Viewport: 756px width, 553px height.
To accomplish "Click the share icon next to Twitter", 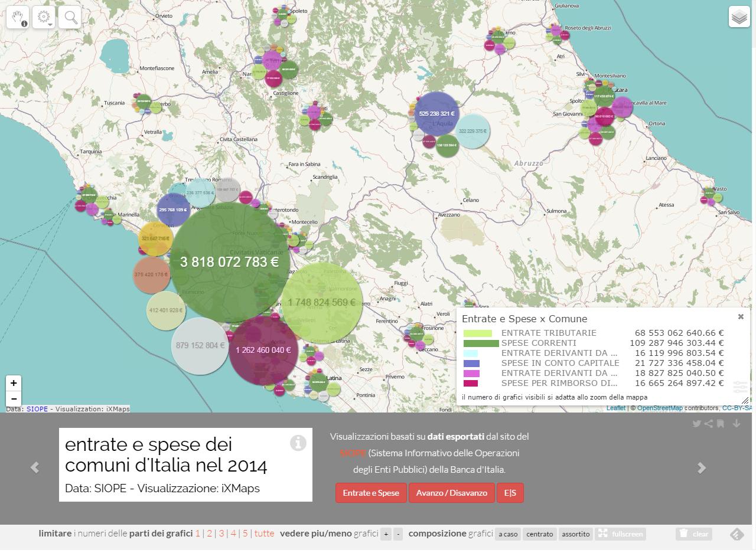I will tap(709, 423).
